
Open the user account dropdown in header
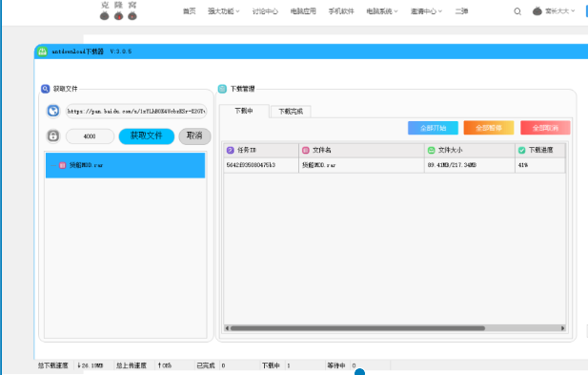point(559,11)
